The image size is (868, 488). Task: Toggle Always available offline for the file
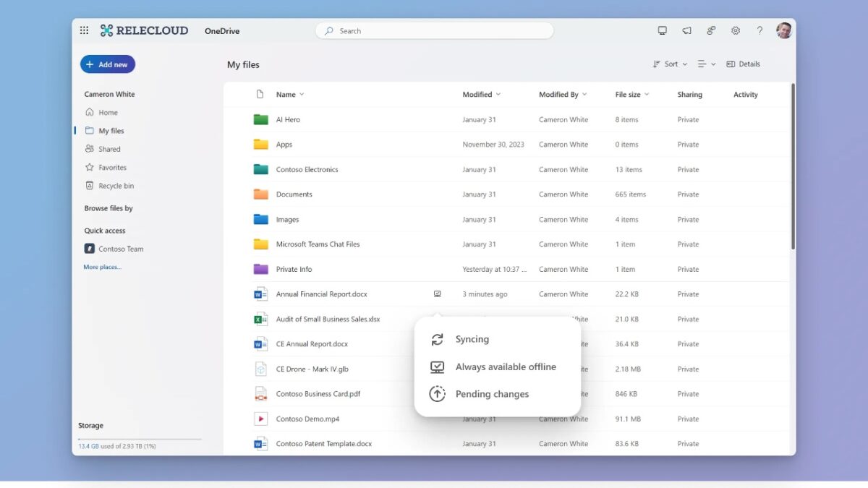(506, 367)
